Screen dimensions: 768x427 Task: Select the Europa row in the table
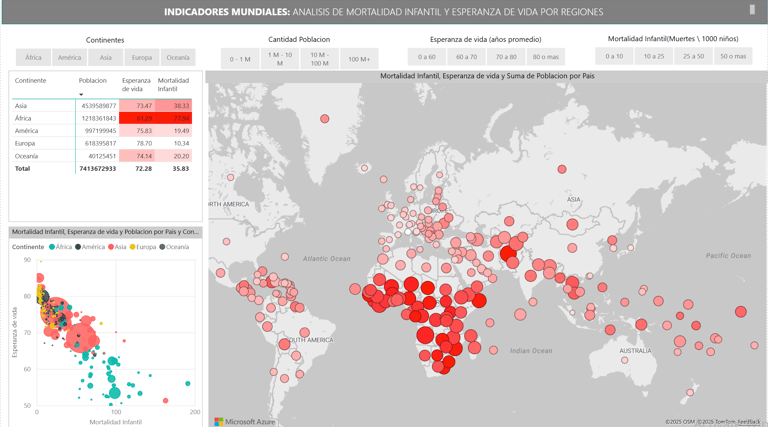(x=102, y=143)
